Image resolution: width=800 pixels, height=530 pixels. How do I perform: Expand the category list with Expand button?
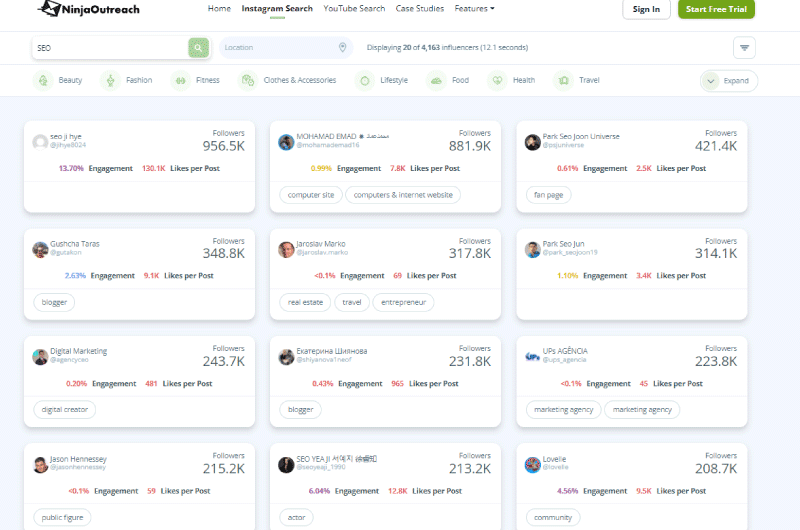tap(729, 81)
